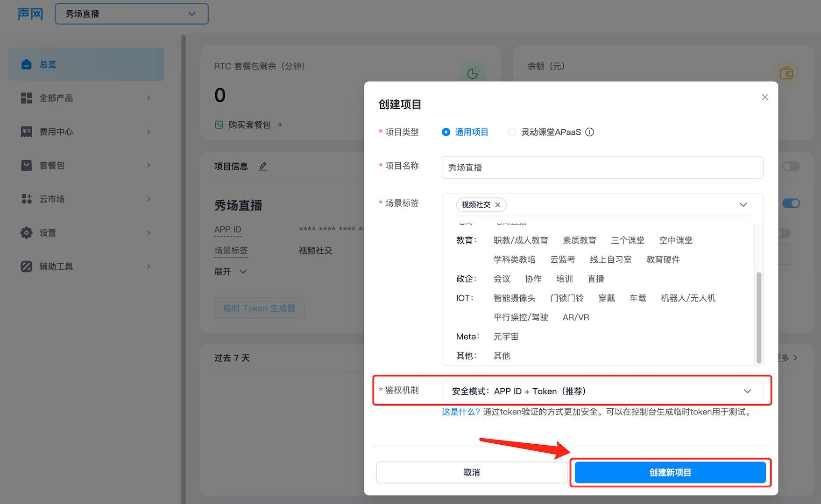The height and width of the screenshot is (504, 821).
Task: Click the 创建新项目 button
Action: tap(670, 472)
